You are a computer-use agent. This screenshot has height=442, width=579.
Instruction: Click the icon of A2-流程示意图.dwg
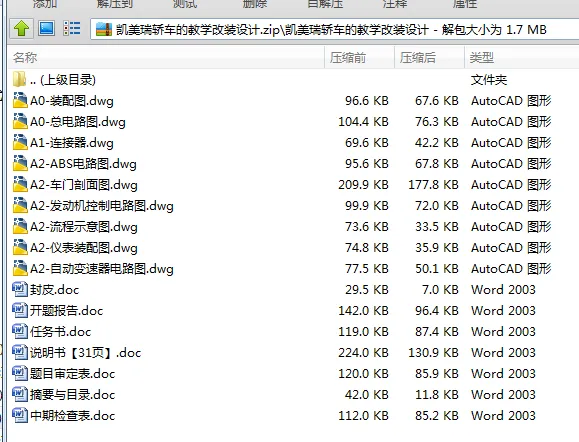(x=20, y=226)
